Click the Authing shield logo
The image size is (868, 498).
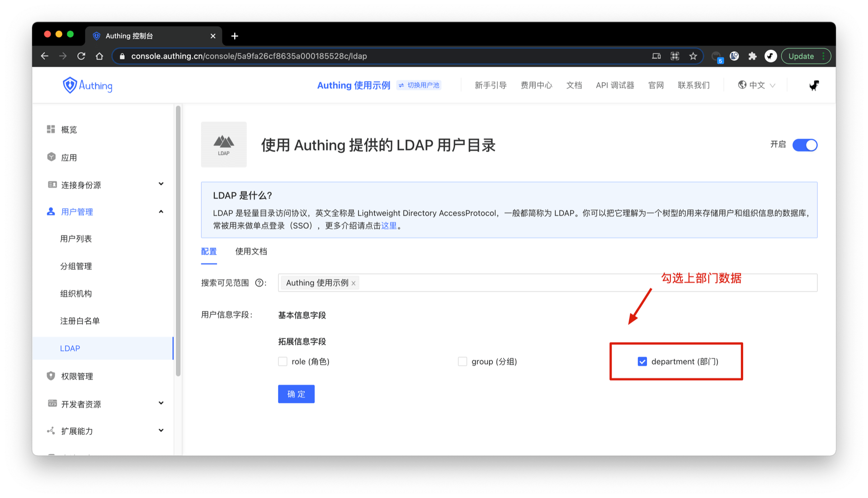[70, 85]
